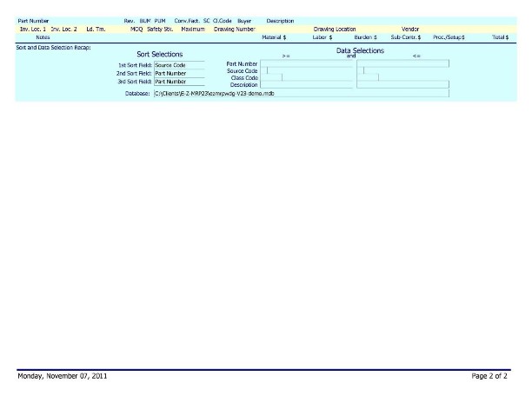This screenshot has height=403, width=532.
Task: Click the Drawing Location column header
Action: point(334,30)
